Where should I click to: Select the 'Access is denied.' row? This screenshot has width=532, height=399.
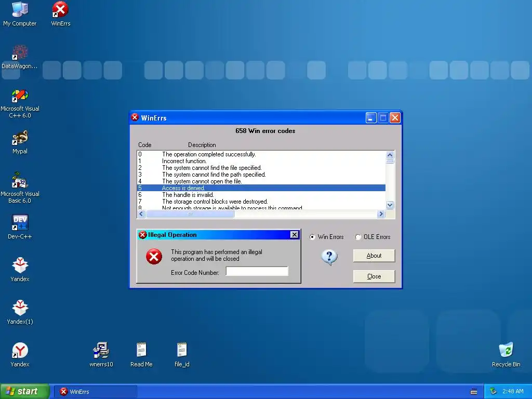tap(261, 188)
